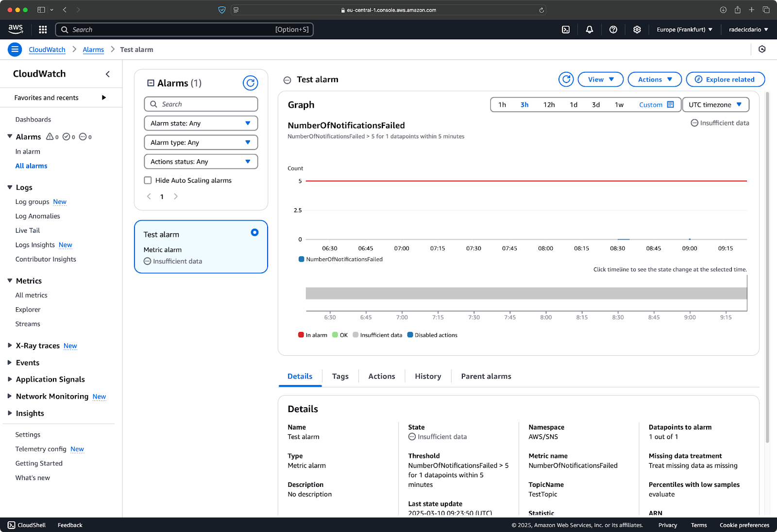Open the AWS services grid menu
777x532 pixels.
tap(43, 30)
